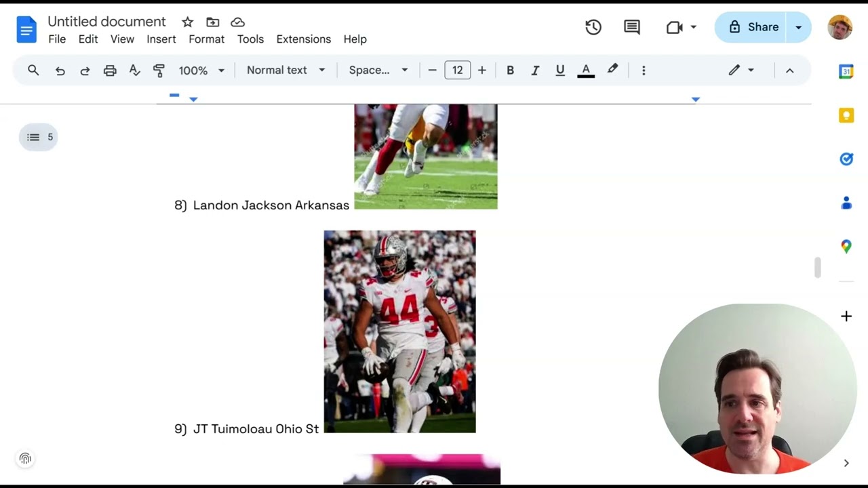Open the Tools menu
Viewport: 868px width, 488px height.
[250, 39]
